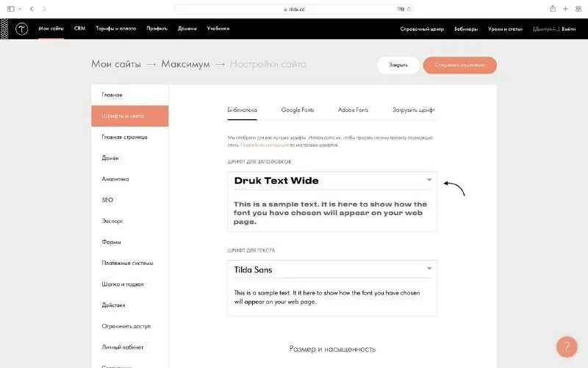
Task: Open Профиль in the top navigation
Action: tap(157, 29)
